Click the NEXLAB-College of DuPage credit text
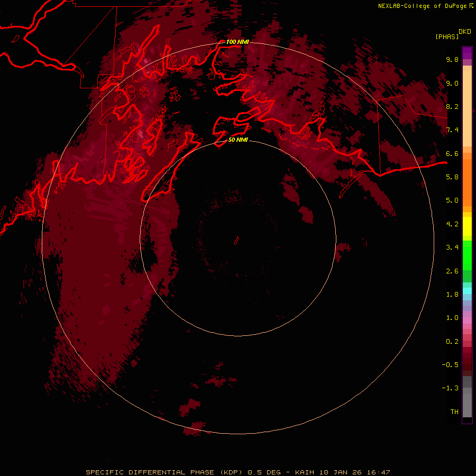 tap(422, 6)
